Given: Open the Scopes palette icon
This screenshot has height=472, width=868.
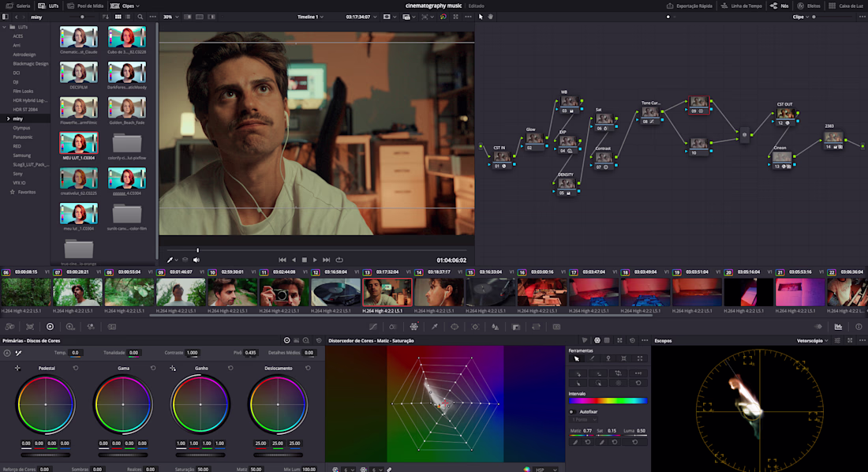Looking at the screenshot, I should 838,327.
